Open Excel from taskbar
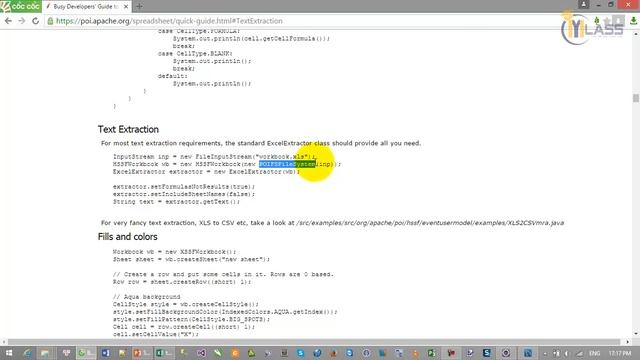The width and height of the screenshot is (640, 360). (x=164, y=353)
